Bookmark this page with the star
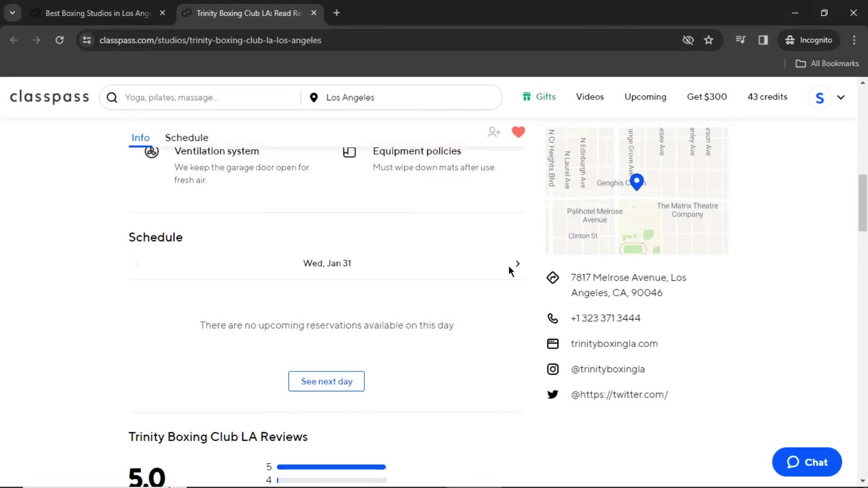Viewport: 868px width, 488px height. tap(708, 40)
